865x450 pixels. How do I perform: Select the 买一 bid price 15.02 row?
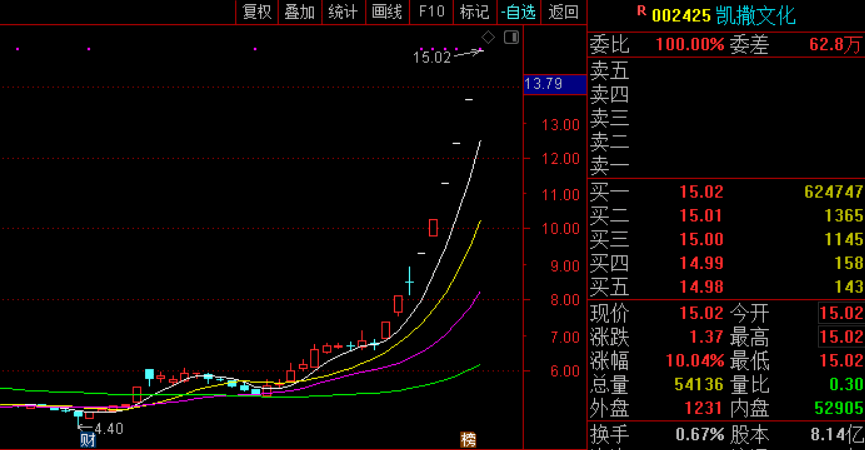(x=727, y=191)
